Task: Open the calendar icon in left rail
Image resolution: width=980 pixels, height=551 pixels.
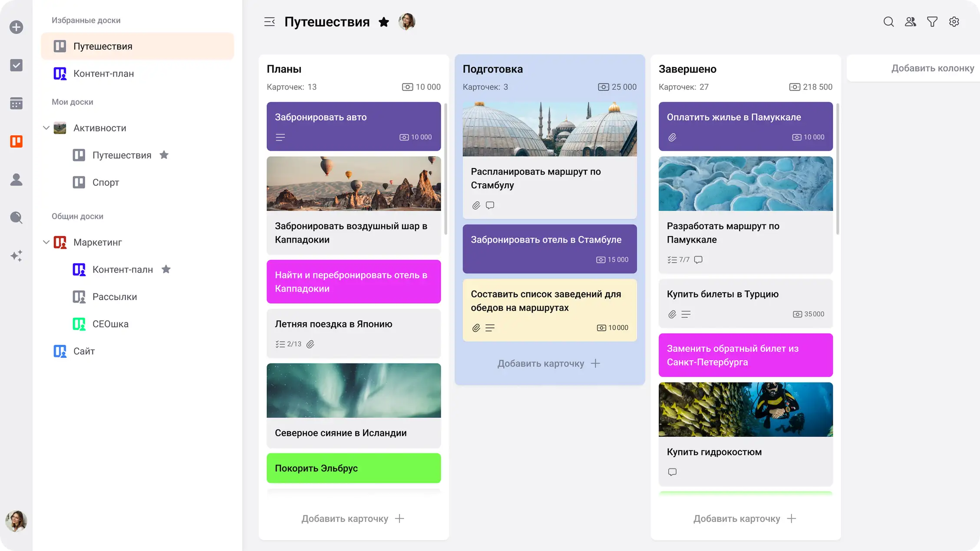Action: (x=16, y=103)
